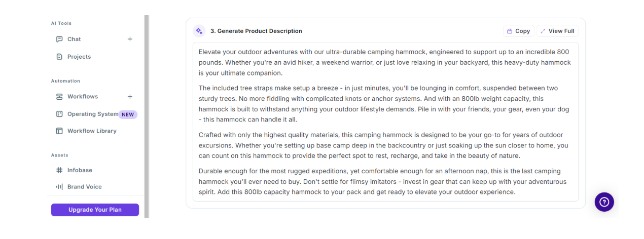Click the sparkle icon beside Generate Product Description
Image resolution: width=644 pixels, height=239 pixels.
click(x=199, y=31)
